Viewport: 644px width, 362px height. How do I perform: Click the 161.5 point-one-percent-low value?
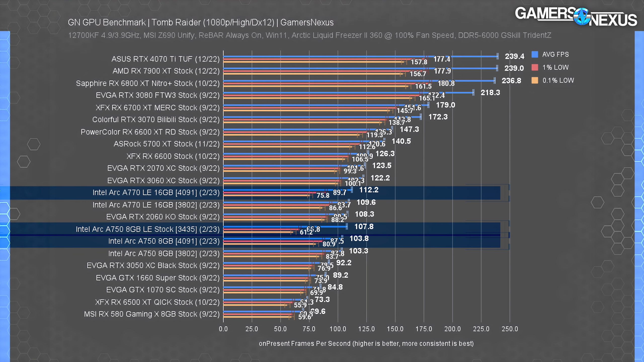point(423,86)
